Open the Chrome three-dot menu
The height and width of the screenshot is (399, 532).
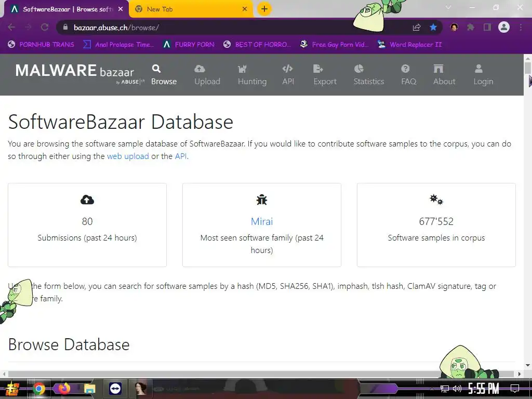tap(521, 27)
